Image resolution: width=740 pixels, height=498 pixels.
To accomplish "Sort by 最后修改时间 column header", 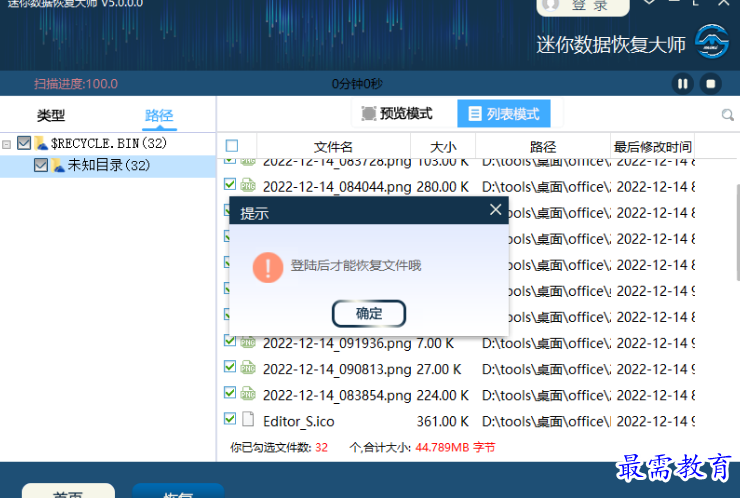I will [x=652, y=147].
